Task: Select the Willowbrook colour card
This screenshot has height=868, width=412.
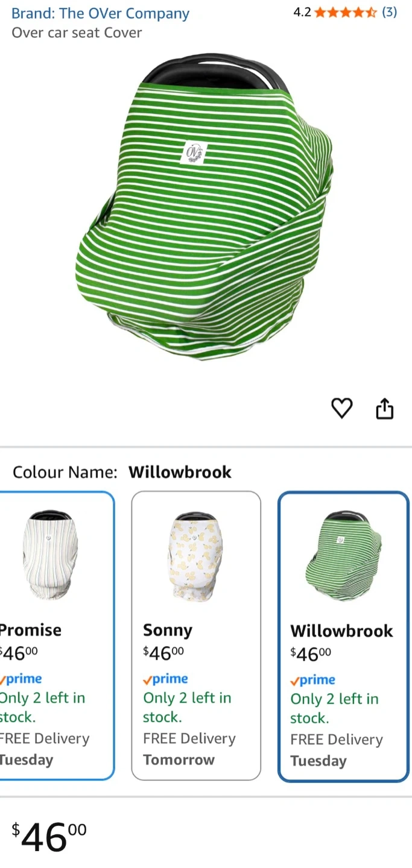Action: coord(343,637)
